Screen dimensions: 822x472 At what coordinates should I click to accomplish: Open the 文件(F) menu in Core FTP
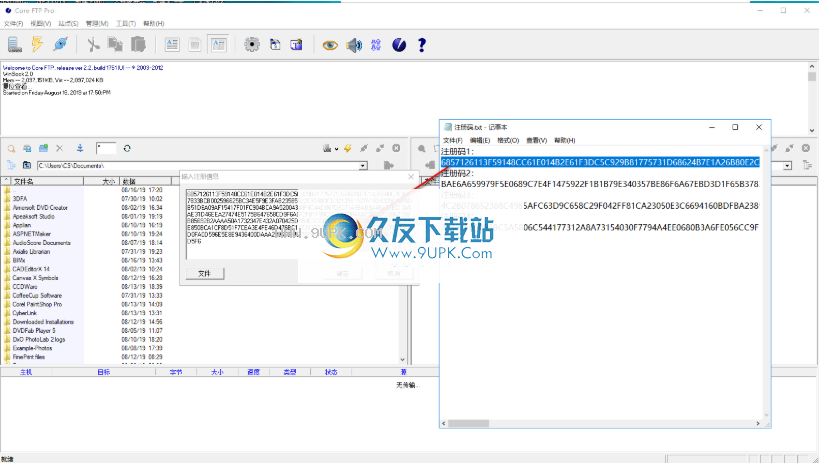(14, 24)
